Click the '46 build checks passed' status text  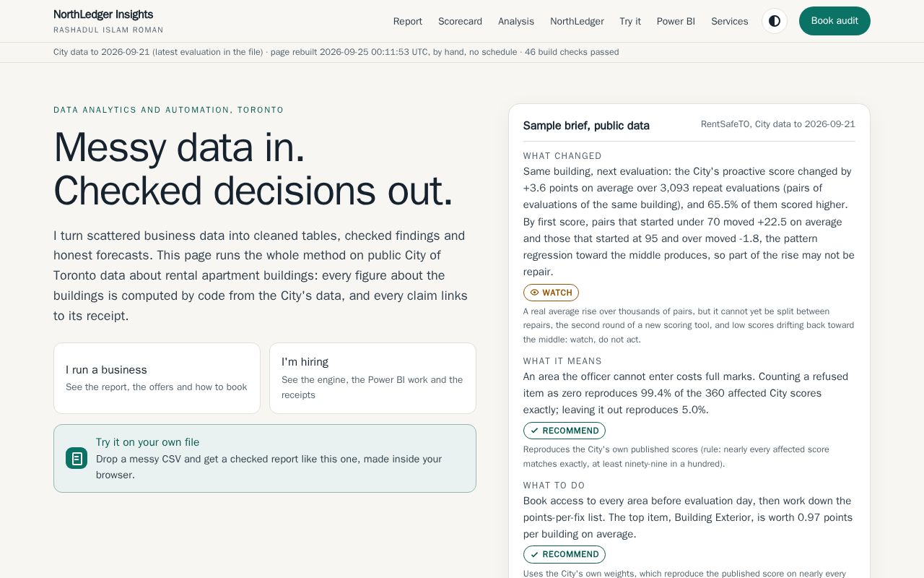coord(572,52)
